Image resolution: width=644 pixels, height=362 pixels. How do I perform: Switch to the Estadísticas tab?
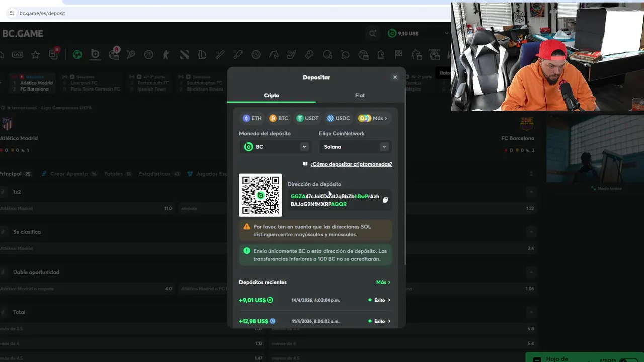pyautogui.click(x=159, y=174)
